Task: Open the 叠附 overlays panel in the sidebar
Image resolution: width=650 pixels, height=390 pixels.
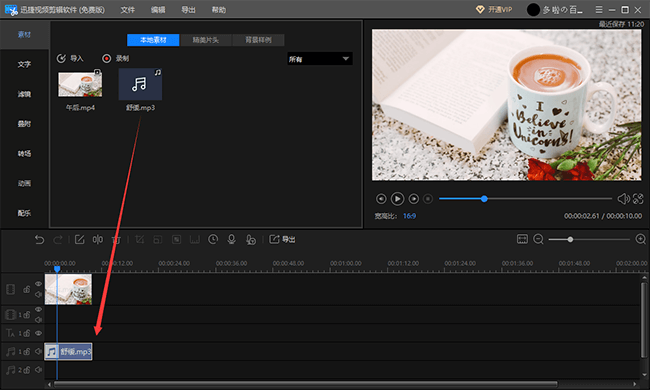Action: (24, 124)
